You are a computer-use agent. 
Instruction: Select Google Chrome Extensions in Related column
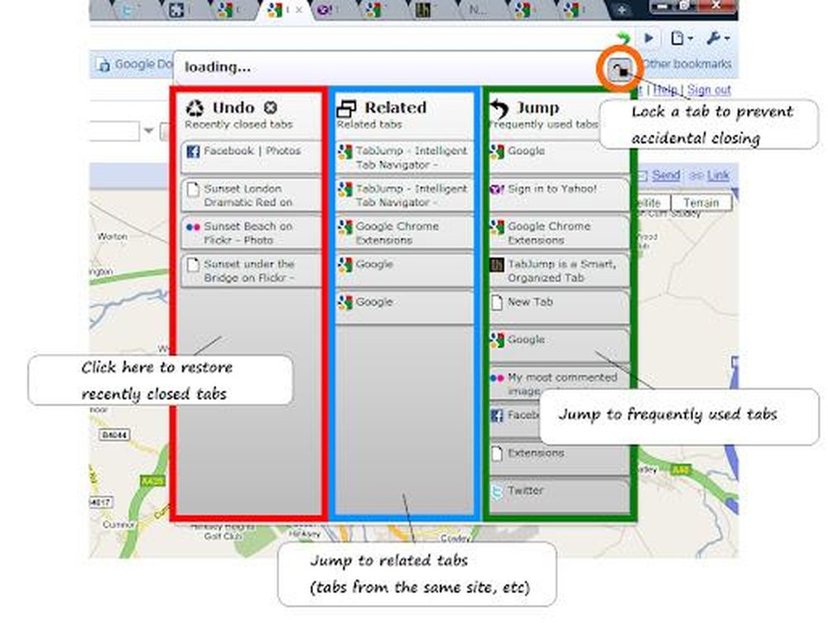pyautogui.click(x=405, y=233)
